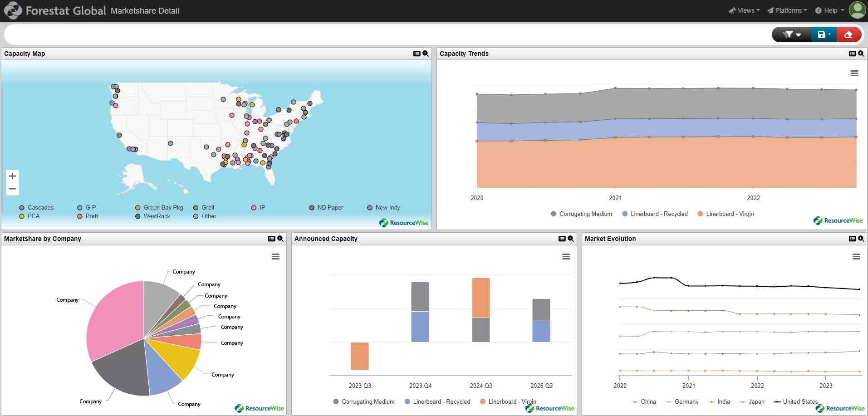Open the Platforms menu
Viewport: 868px width, 416px height.
point(787,10)
